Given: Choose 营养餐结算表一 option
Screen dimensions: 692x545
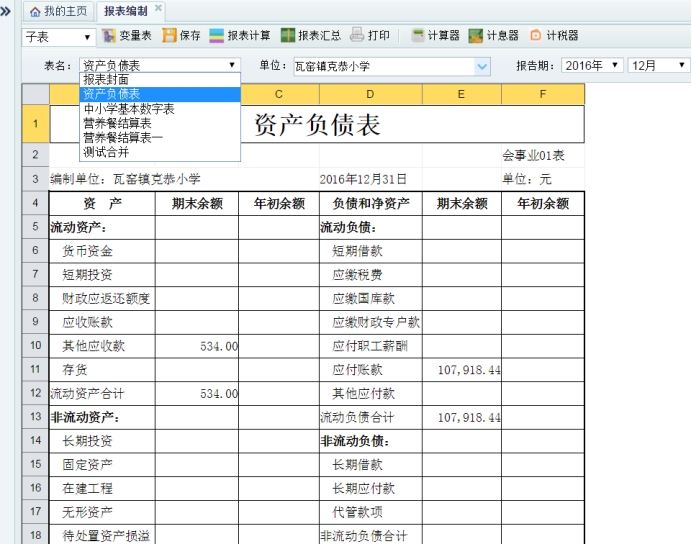Looking at the screenshot, I should coord(160,138).
